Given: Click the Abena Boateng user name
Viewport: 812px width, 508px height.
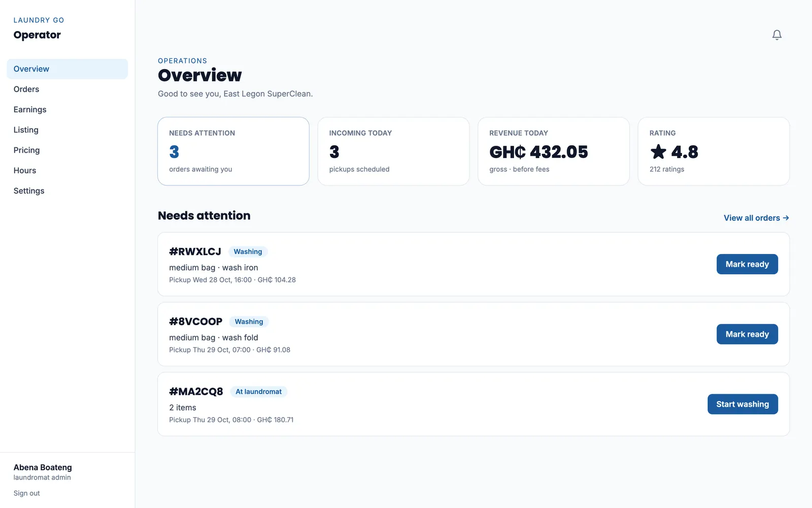Looking at the screenshot, I should coord(43,467).
